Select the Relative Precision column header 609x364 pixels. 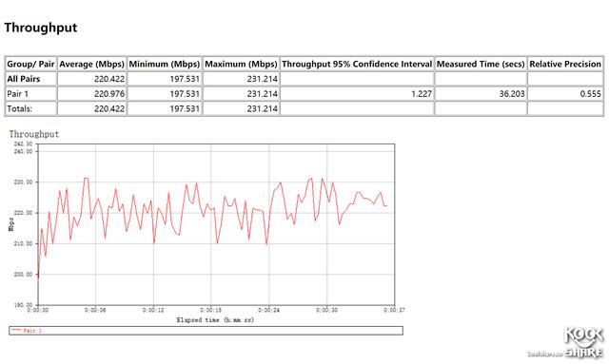coord(565,64)
